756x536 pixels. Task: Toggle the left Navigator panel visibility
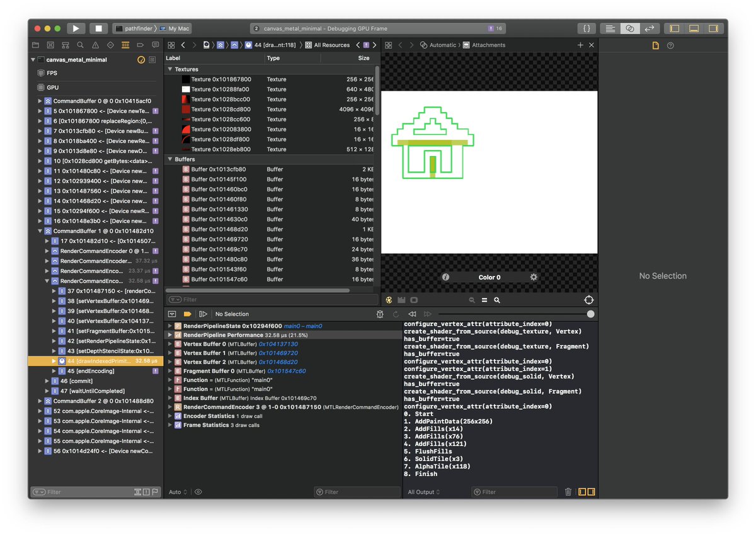coord(674,28)
